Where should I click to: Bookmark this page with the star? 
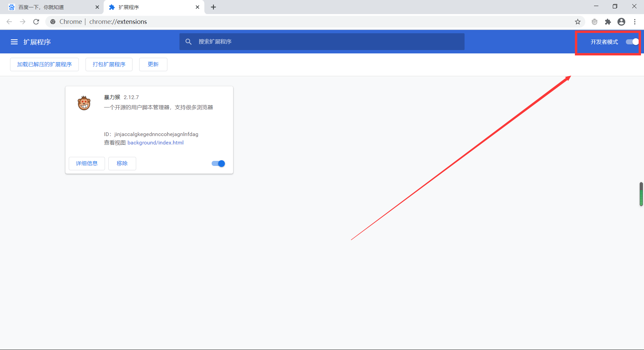coord(578,22)
